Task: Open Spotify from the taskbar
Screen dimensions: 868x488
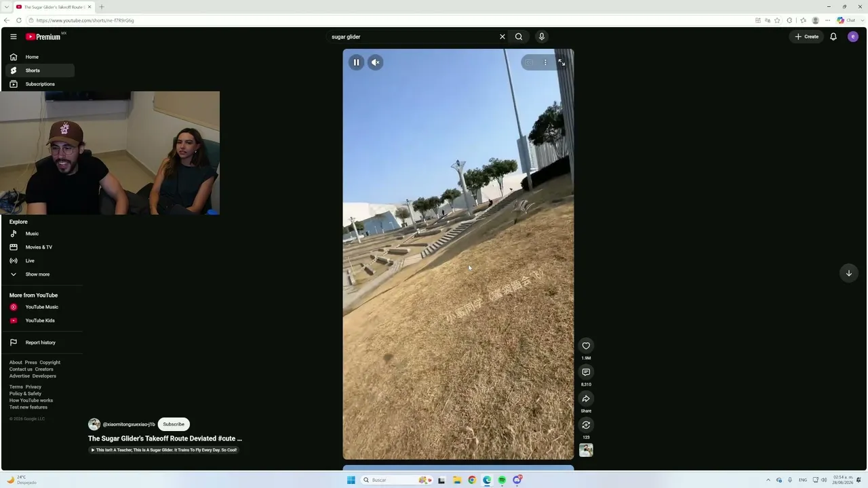Action: point(502,480)
